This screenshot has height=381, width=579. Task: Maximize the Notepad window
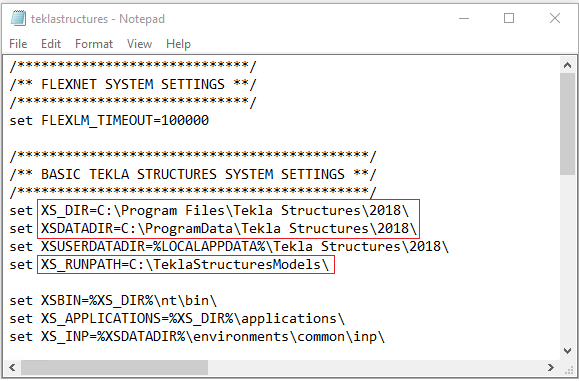pos(509,18)
